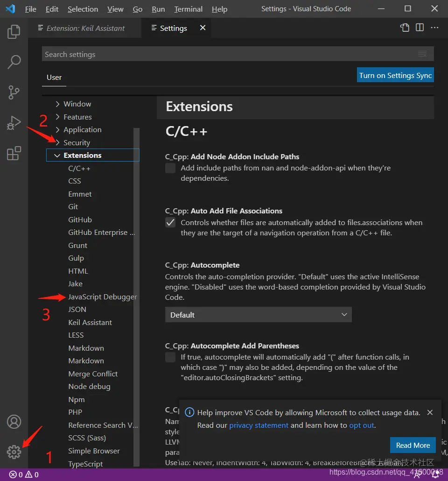Screen dimensions: 448x481
Task: Click the info icon in the notification
Action: pos(189,412)
